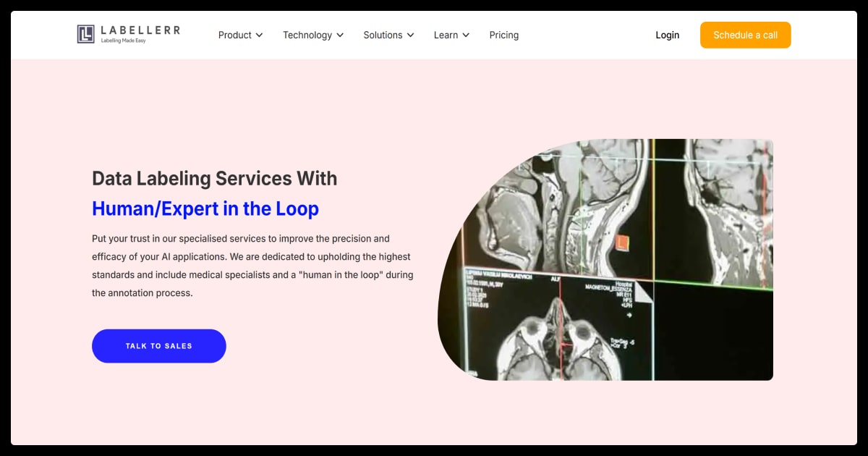The width and height of the screenshot is (868, 456).
Task: Click the Login link
Action: [x=667, y=35]
